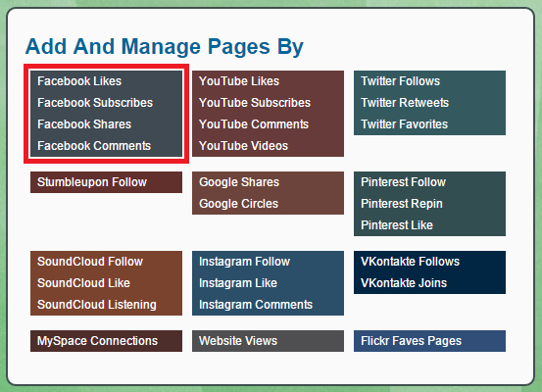Open Flickr Faves Pages
This screenshot has height=392, width=542.
tap(411, 341)
